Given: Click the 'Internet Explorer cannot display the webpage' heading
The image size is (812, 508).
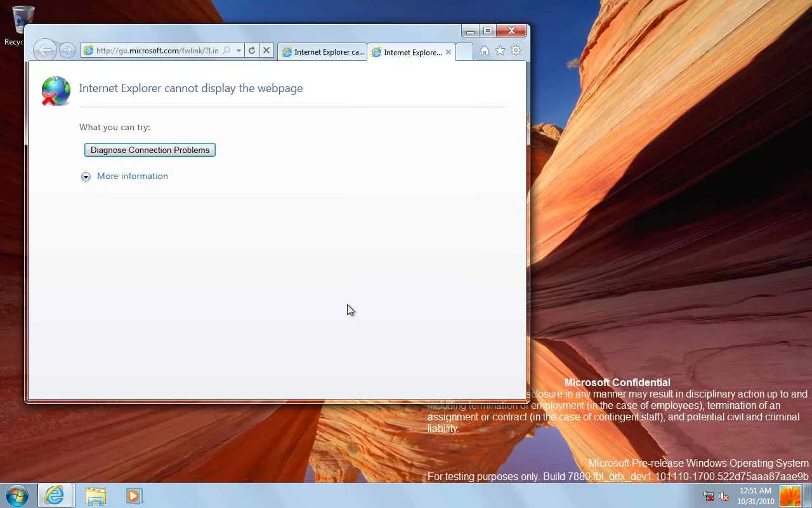Looking at the screenshot, I should tap(191, 88).
